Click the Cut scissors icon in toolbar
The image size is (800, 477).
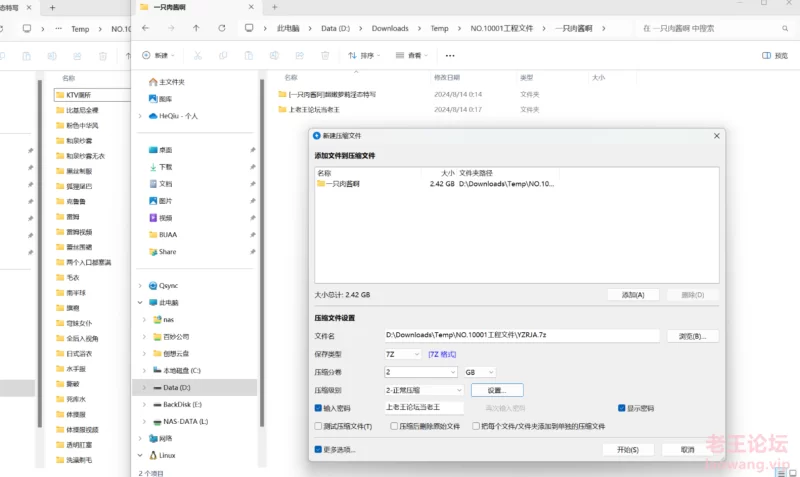click(x=198, y=56)
